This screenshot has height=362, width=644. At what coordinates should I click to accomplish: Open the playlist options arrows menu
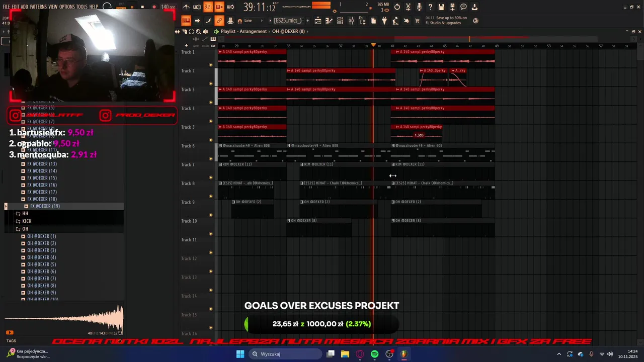click(177, 31)
